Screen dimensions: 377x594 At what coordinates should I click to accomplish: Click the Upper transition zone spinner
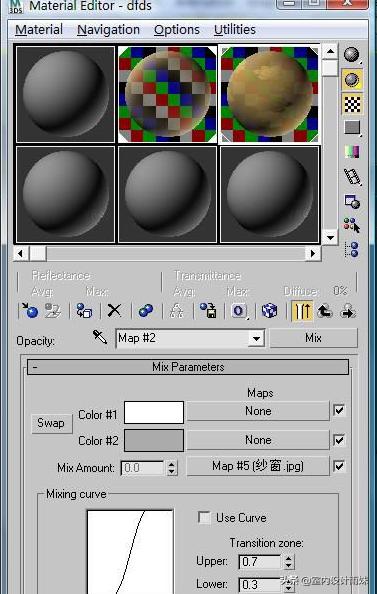point(289,562)
